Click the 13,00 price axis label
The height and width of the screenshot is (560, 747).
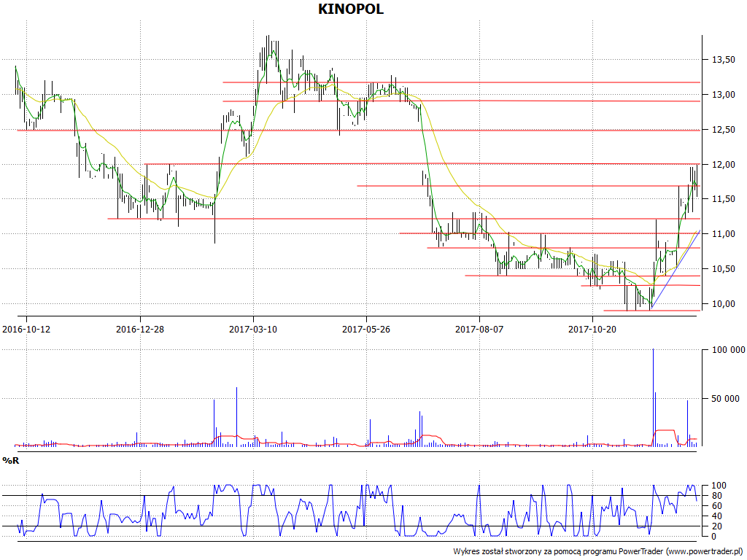(x=724, y=95)
